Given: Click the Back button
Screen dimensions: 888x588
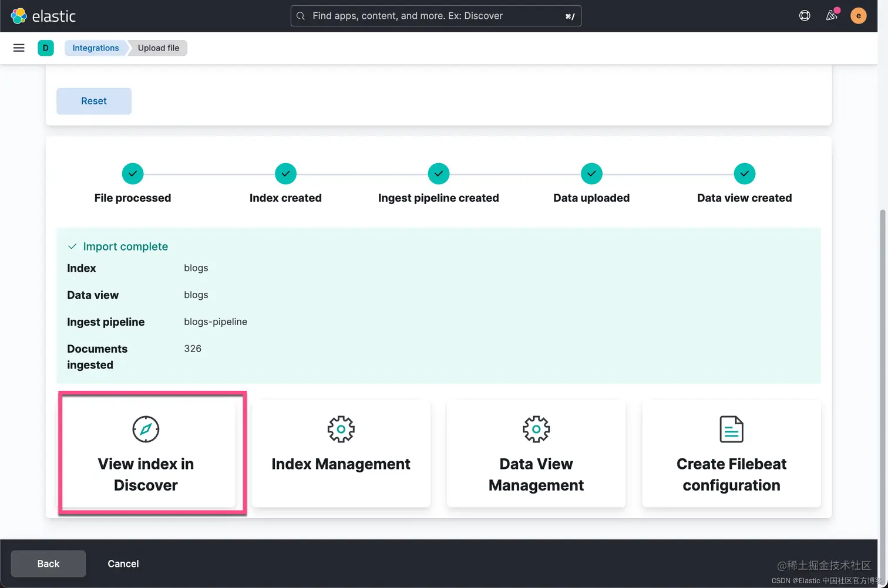Looking at the screenshot, I should pyautogui.click(x=48, y=564).
